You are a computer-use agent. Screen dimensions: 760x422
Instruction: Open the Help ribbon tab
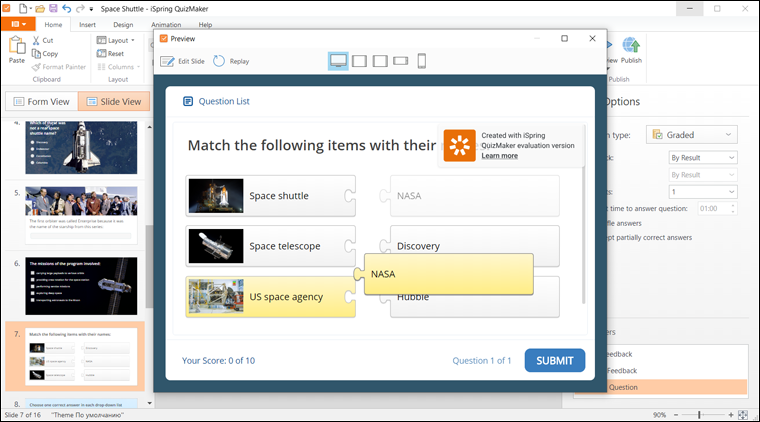pos(205,25)
